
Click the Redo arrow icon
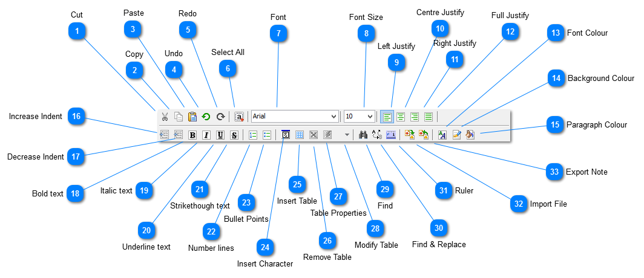click(220, 117)
